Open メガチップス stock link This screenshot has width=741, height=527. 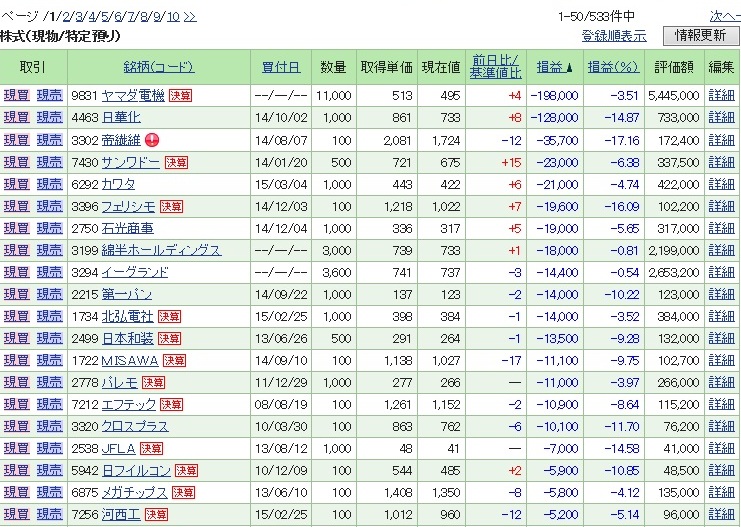tap(135, 492)
